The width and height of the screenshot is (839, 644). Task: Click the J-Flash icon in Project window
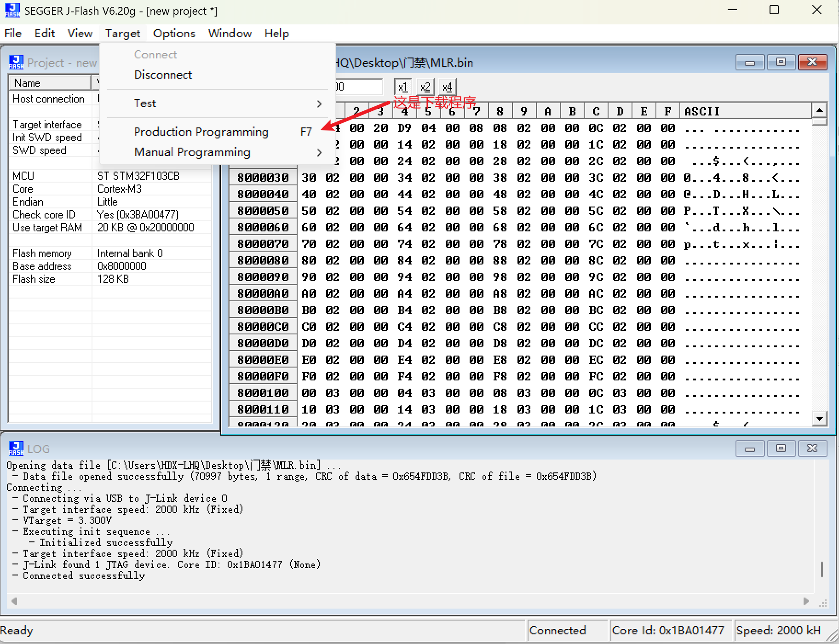[16, 62]
